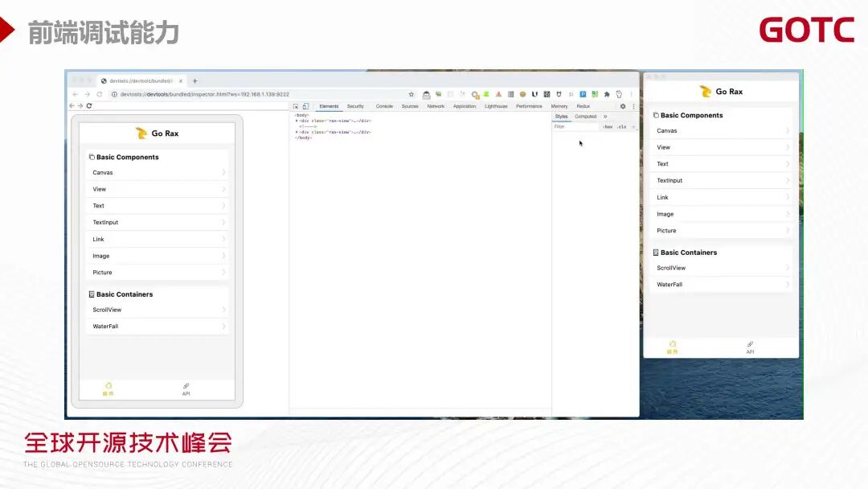Expand the first rax-view div node

pos(297,121)
